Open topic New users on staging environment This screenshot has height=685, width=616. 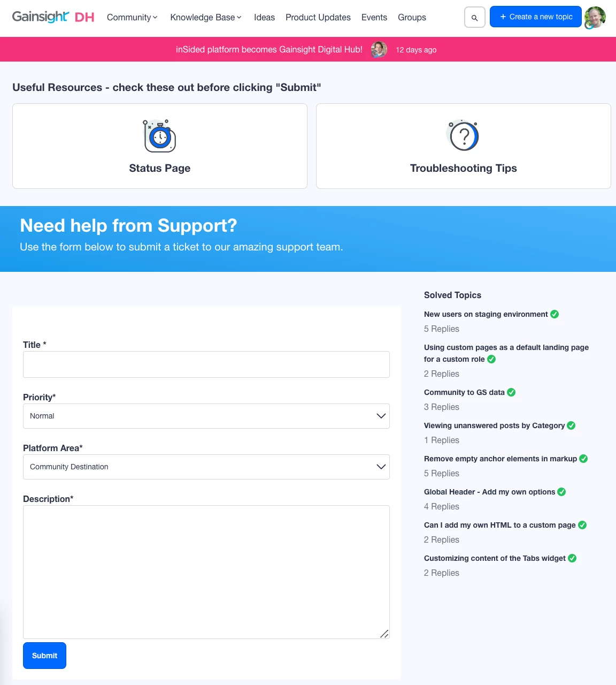pyautogui.click(x=486, y=314)
